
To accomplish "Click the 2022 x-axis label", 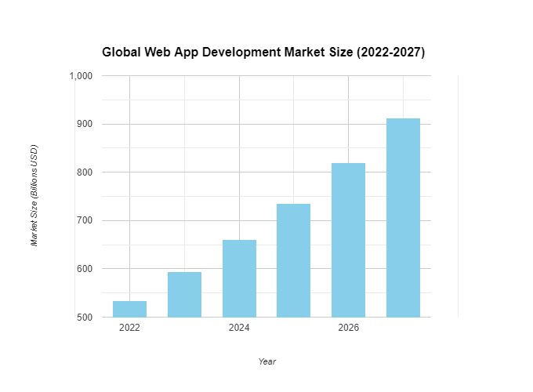I will pyautogui.click(x=129, y=328).
